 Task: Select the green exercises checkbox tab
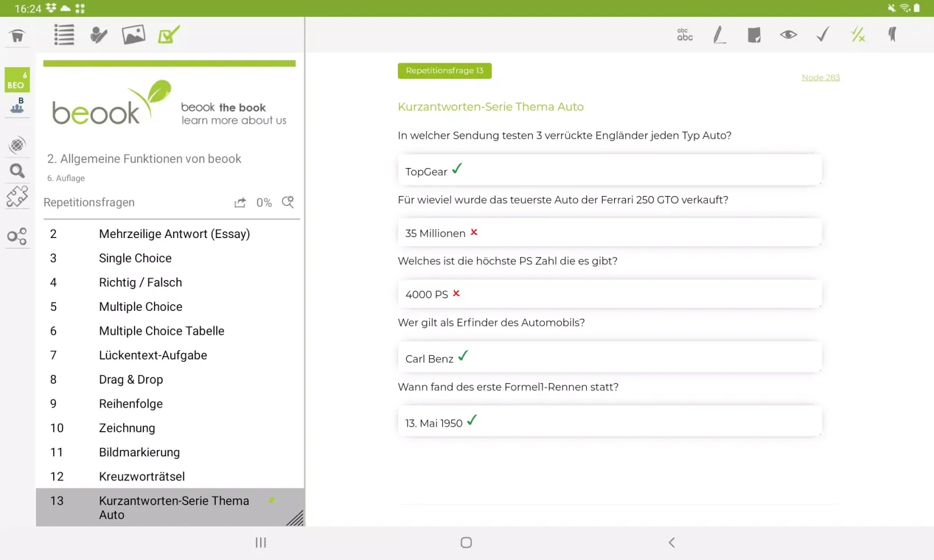[169, 35]
